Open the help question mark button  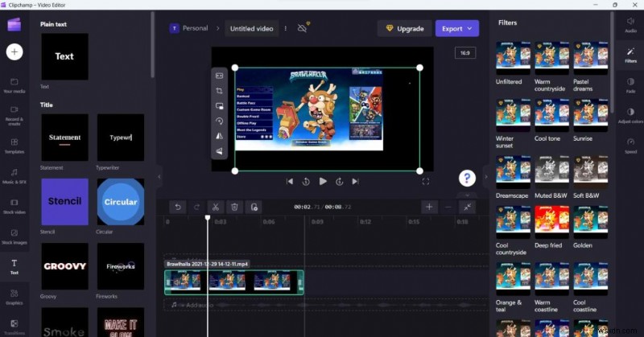pos(467,178)
